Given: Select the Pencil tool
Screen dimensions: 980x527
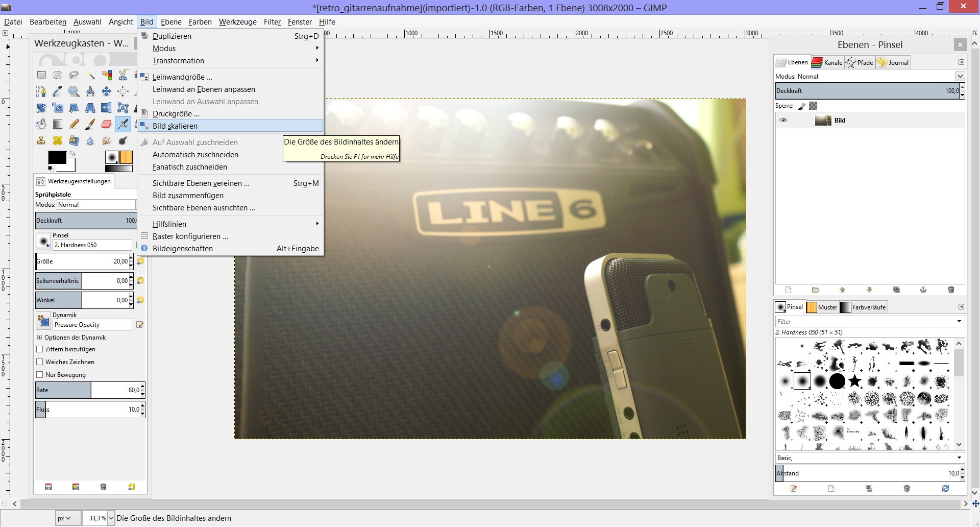Looking at the screenshot, I should [x=74, y=124].
